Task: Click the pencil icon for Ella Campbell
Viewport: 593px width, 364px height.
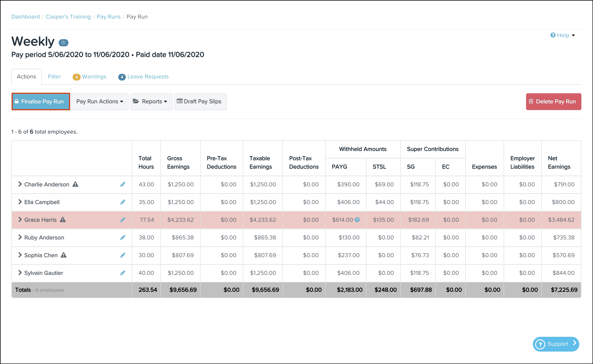Action: click(x=123, y=202)
